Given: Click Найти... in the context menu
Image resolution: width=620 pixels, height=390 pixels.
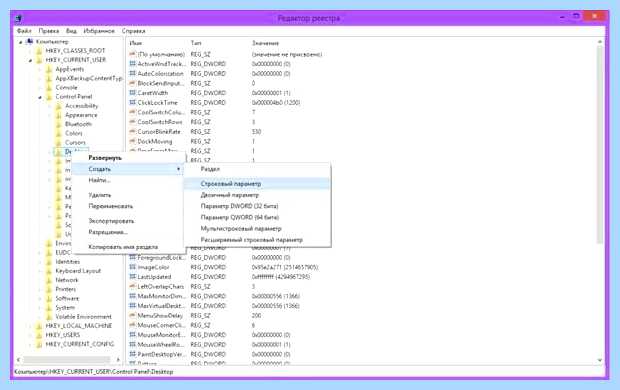Looking at the screenshot, I should (128, 180).
